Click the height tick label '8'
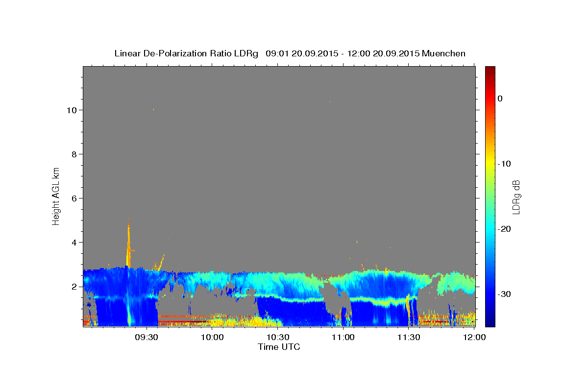The image size is (588, 392). (x=75, y=154)
